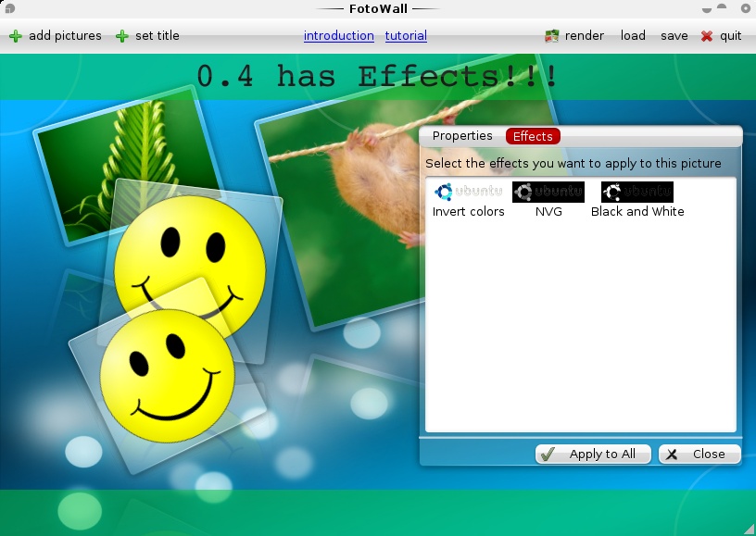Image resolution: width=756 pixels, height=536 pixels.
Task: Click the X icon on Close button
Action: [672, 455]
